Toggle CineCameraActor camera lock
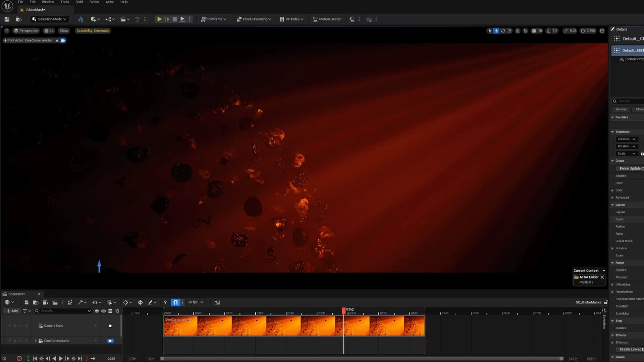This screenshot has height=362, width=644. point(110,341)
